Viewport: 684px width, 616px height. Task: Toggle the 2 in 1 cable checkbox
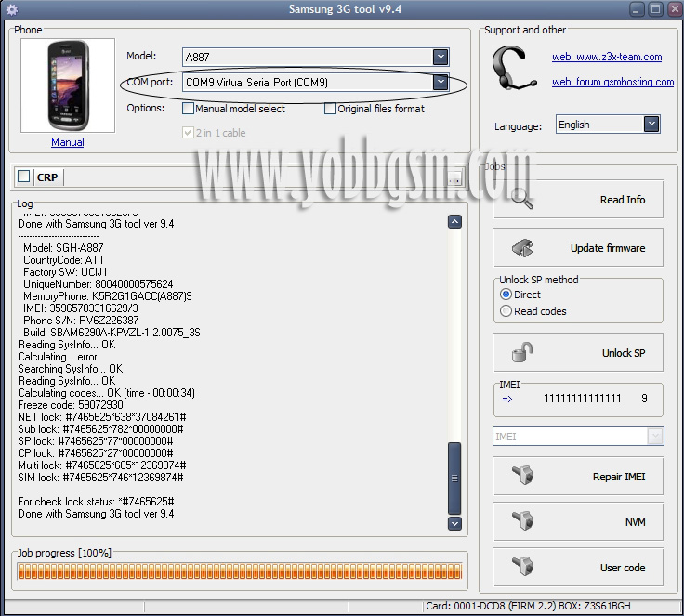(188, 132)
